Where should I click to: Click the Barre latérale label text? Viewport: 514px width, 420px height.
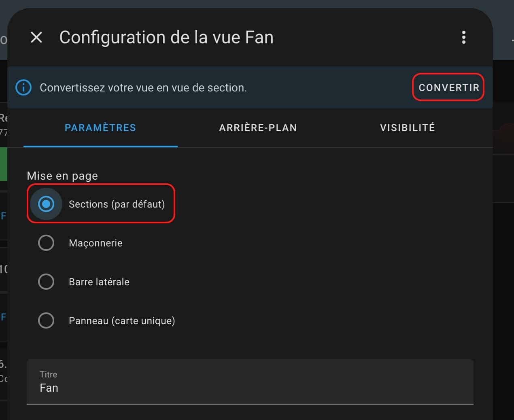coord(99,282)
